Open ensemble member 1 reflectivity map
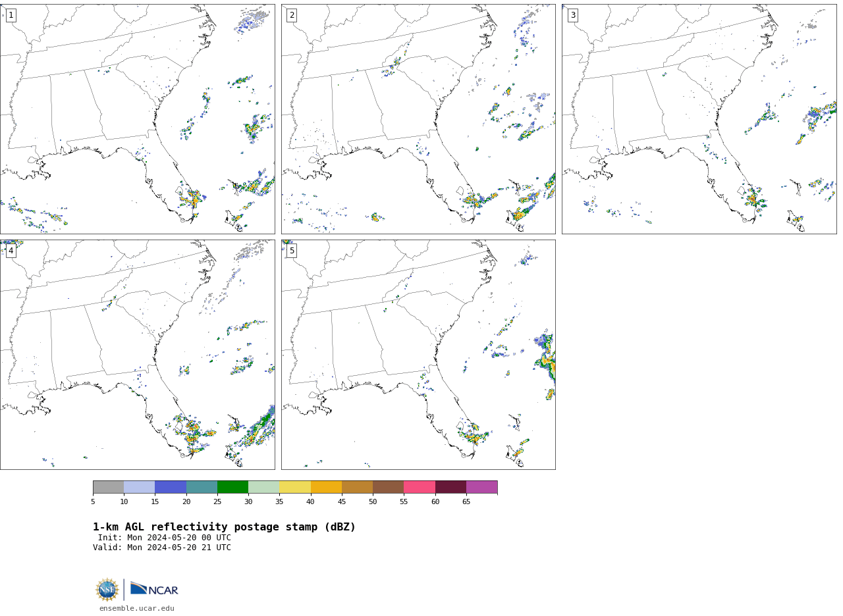The height and width of the screenshot is (616, 843). 137,119
